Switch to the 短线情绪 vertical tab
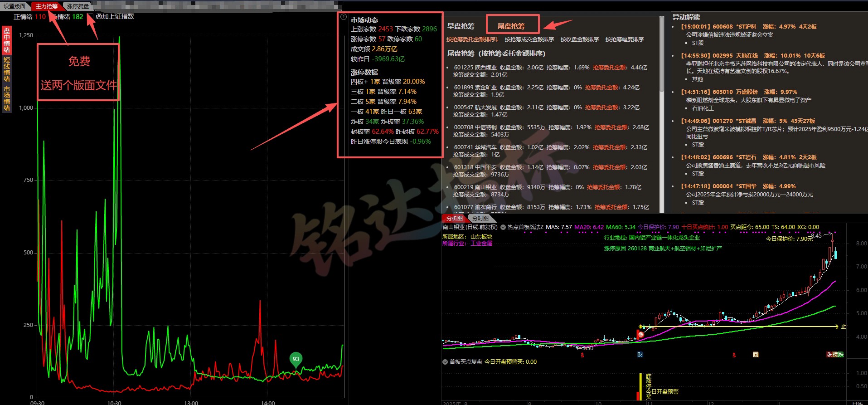The height and width of the screenshot is (405, 868). click(7, 70)
